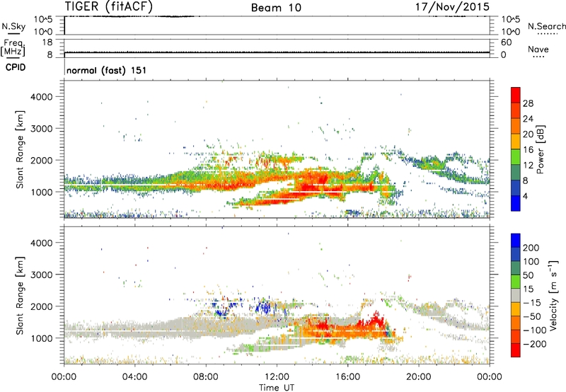Click the 60 tick of Nave axis
The width and height of the screenshot is (566, 392).
click(506, 42)
